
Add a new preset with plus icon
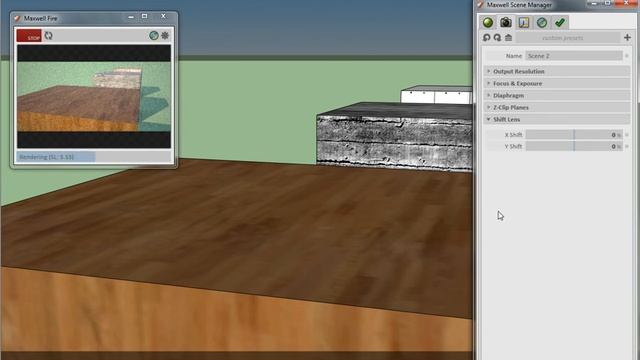click(x=627, y=38)
